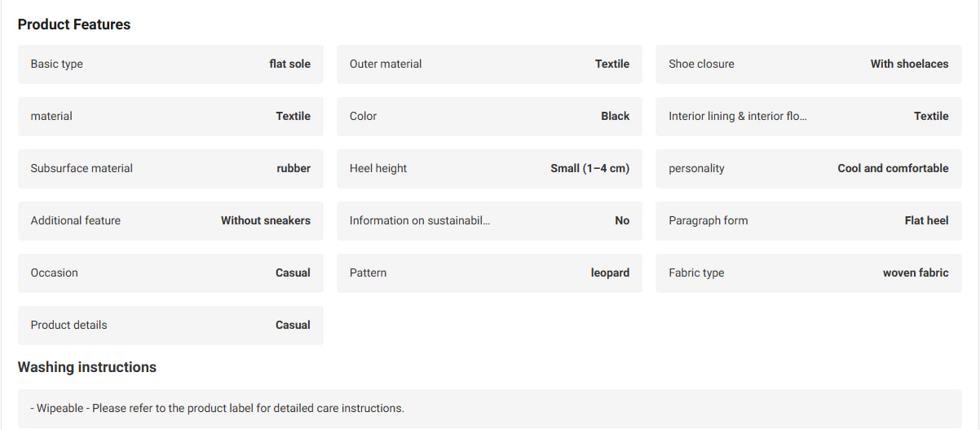Click the Fabric type woven fabric row

coord(809,273)
